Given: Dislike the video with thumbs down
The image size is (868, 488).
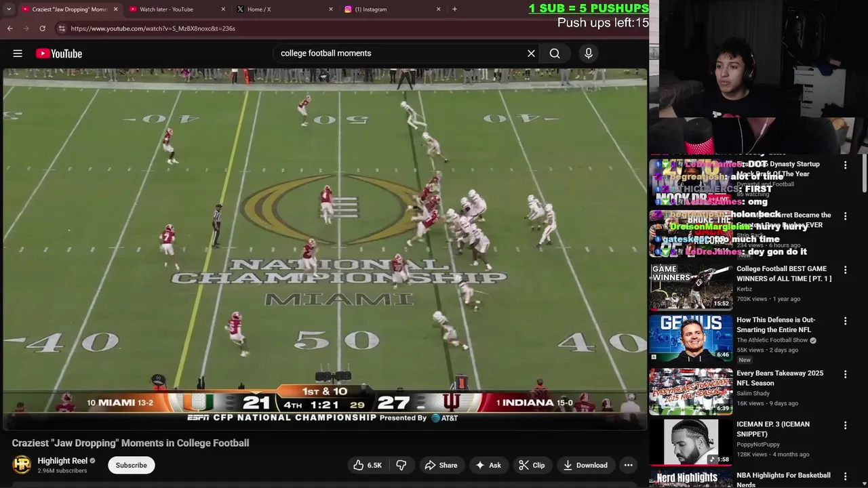Looking at the screenshot, I should 401,465.
